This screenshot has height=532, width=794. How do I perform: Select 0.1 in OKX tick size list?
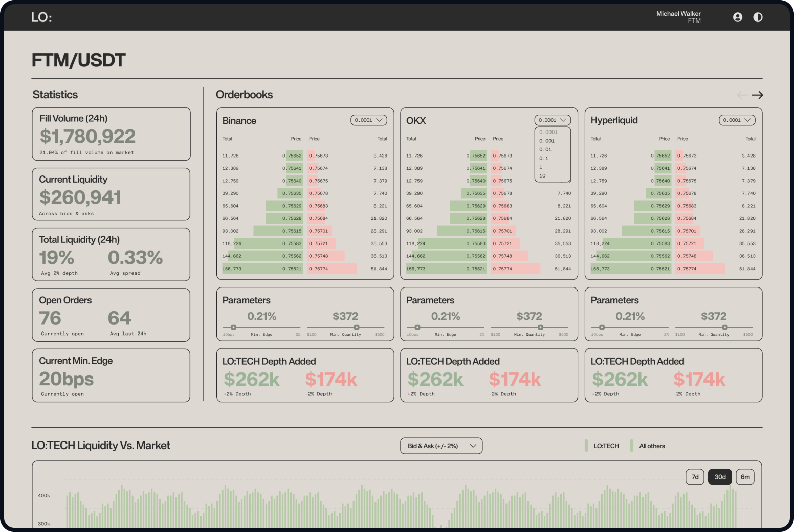pyautogui.click(x=544, y=158)
